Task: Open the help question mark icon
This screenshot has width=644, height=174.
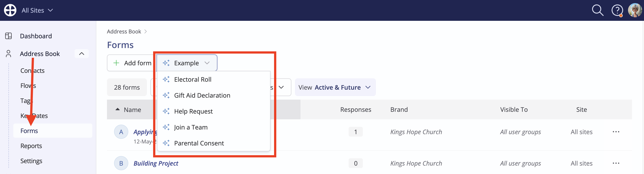Action: coord(617,10)
